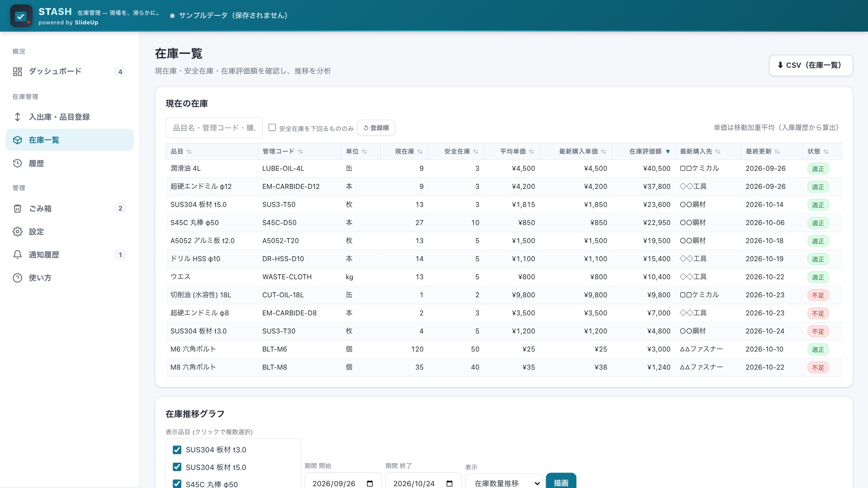This screenshot has height=488, width=868.
Task: Click 適正 badge in ウエス row
Action: coord(818,277)
